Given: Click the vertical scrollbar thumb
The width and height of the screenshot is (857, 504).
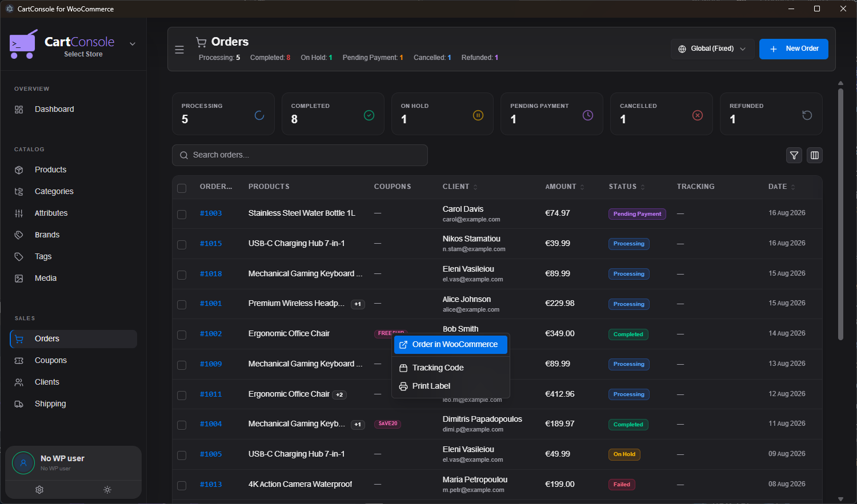Looking at the screenshot, I should pyautogui.click(x=840, y=214).
